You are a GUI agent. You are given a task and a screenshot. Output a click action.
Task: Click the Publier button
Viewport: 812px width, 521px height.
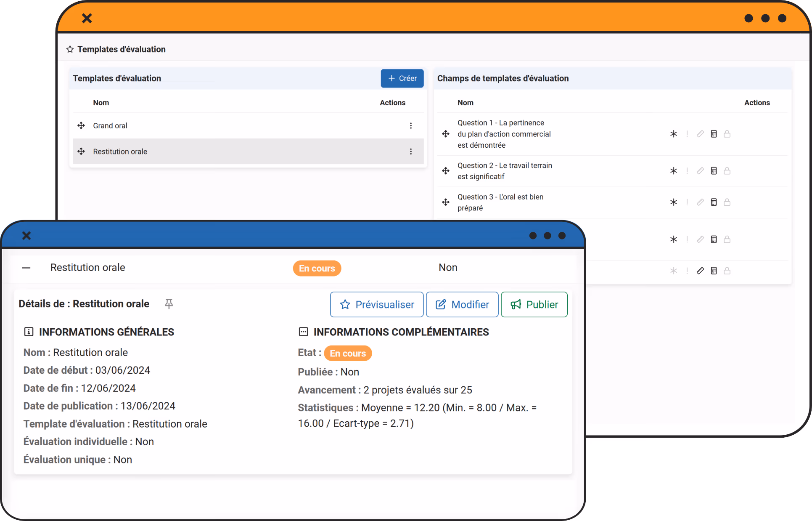(x=534, y=305)
